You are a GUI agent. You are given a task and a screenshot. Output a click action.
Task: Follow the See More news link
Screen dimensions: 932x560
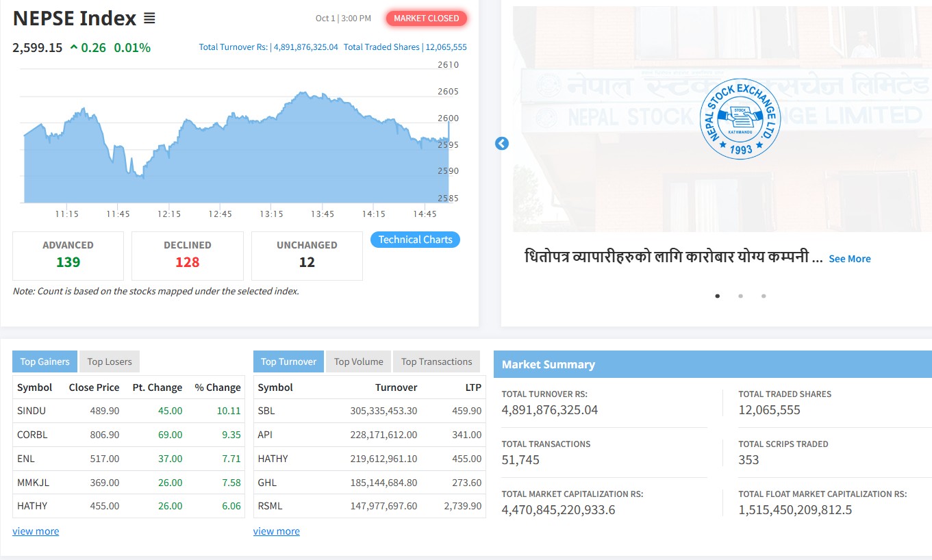click(850, 259)
